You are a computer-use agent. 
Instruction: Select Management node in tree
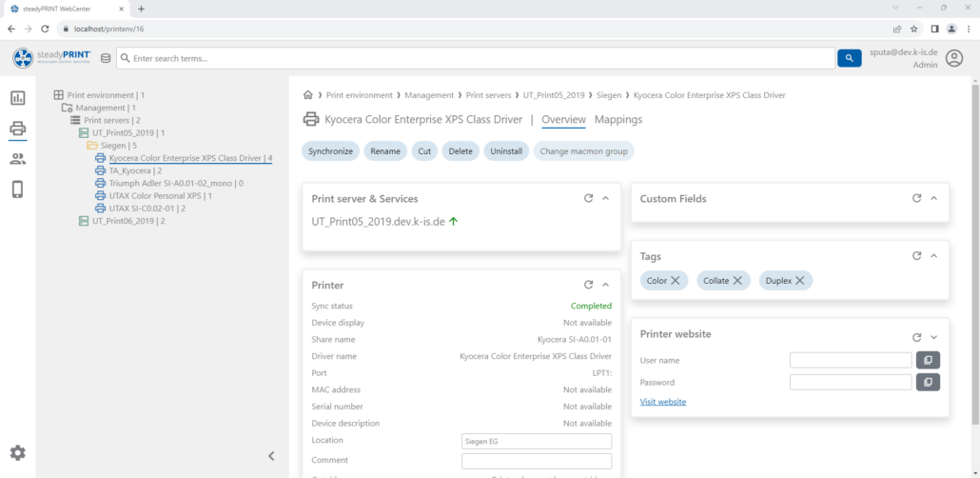coord(104,108)
